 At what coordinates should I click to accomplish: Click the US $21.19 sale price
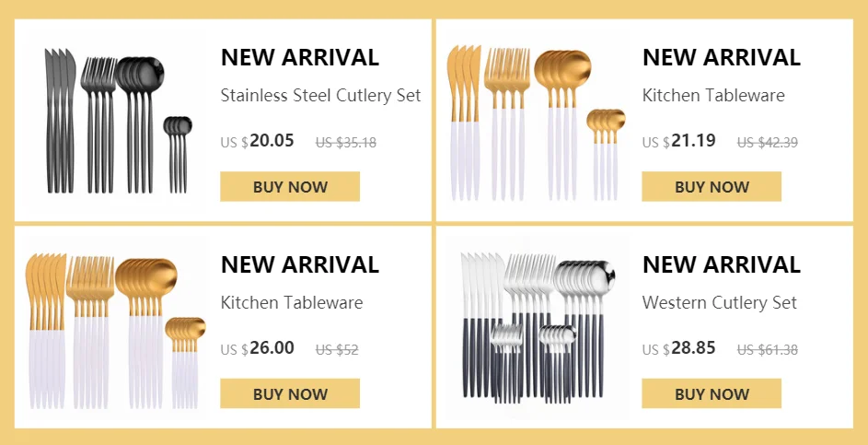678,141
